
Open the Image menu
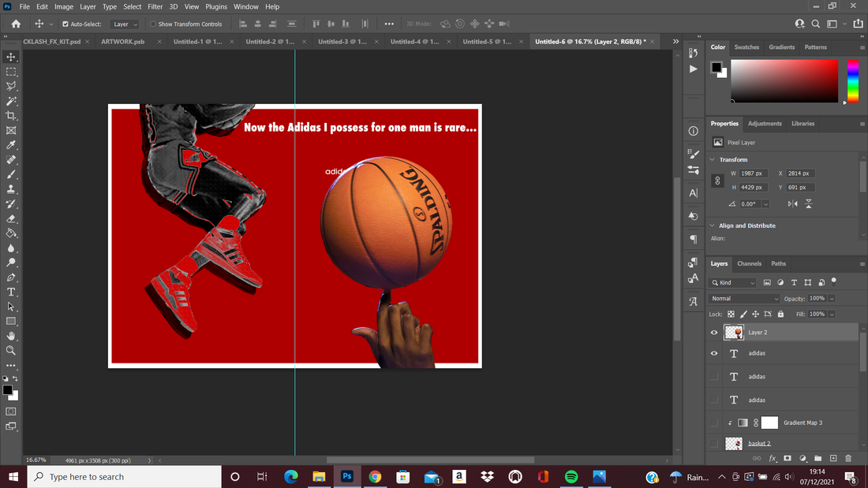pyautogui.click(x=64, y=6)
